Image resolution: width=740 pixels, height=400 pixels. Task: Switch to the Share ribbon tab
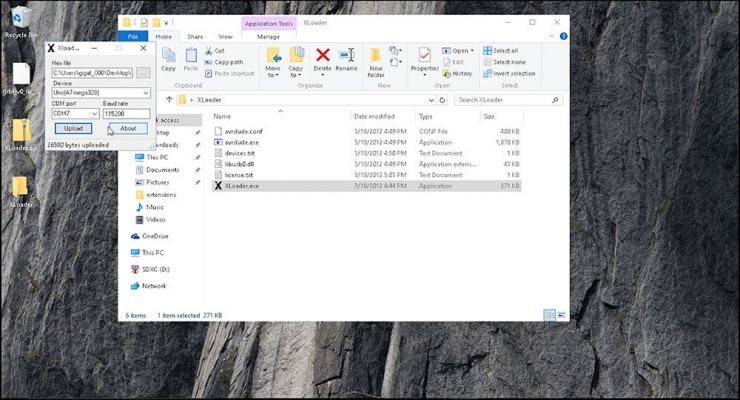point(195,36)
